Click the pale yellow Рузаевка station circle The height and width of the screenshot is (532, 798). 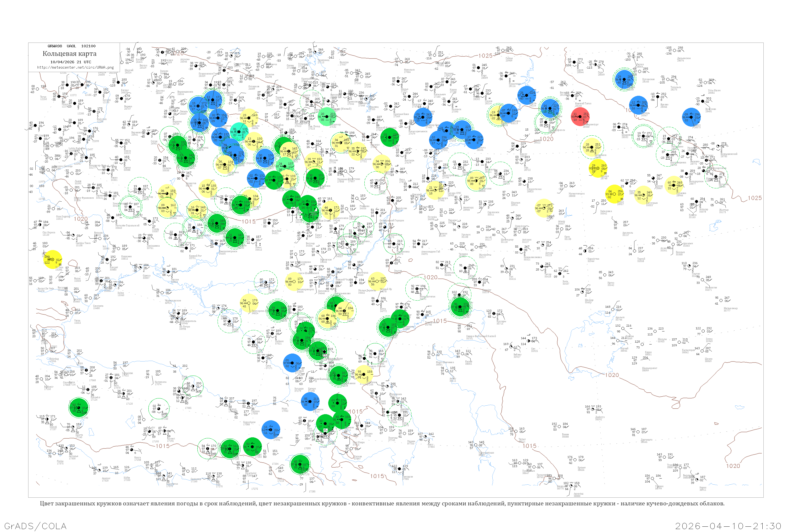(674, 185)
